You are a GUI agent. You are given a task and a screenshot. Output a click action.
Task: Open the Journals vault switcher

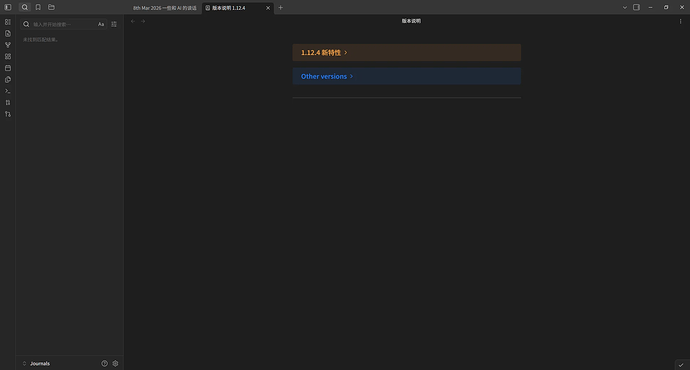pos(36,363)
